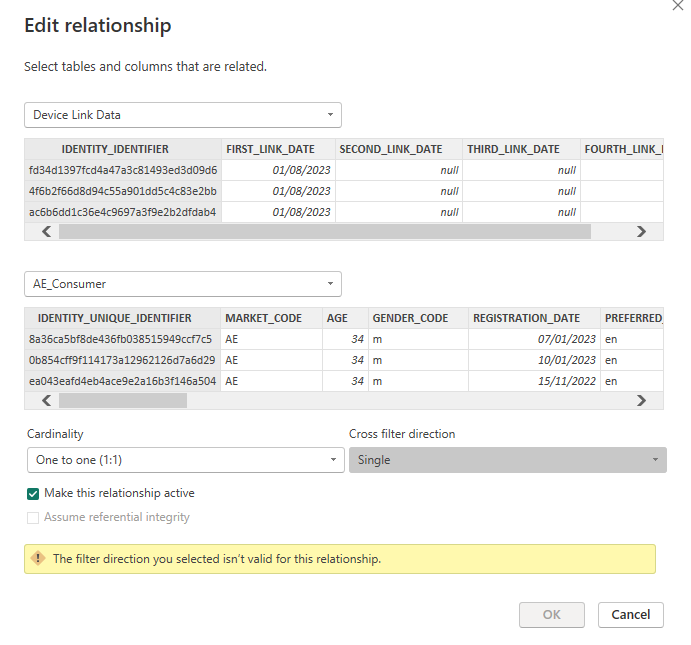The height and width of the screenshot is (645, 691).
Task: Click cell 8a36ca5bf8de436fb038515949ccf7c5
Action: [x=123, y=339]
